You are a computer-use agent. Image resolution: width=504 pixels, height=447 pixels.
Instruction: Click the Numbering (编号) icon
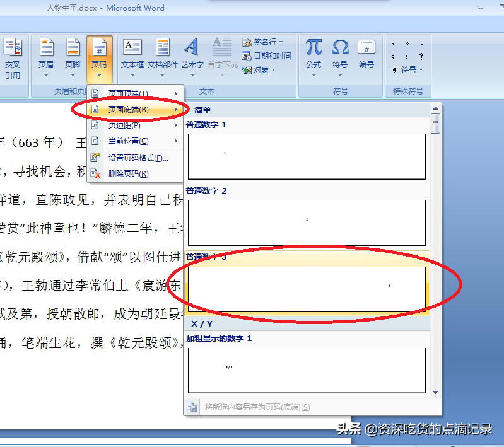[366, 47]
